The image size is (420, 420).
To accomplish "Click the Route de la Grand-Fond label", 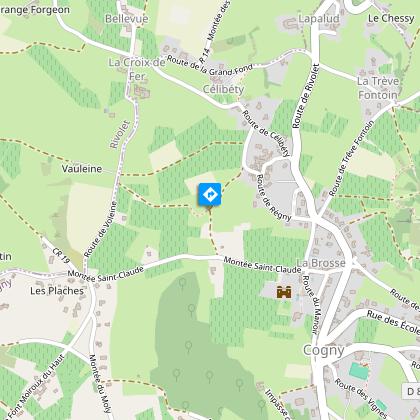I will pyautogui.click(x=210, y=65).
